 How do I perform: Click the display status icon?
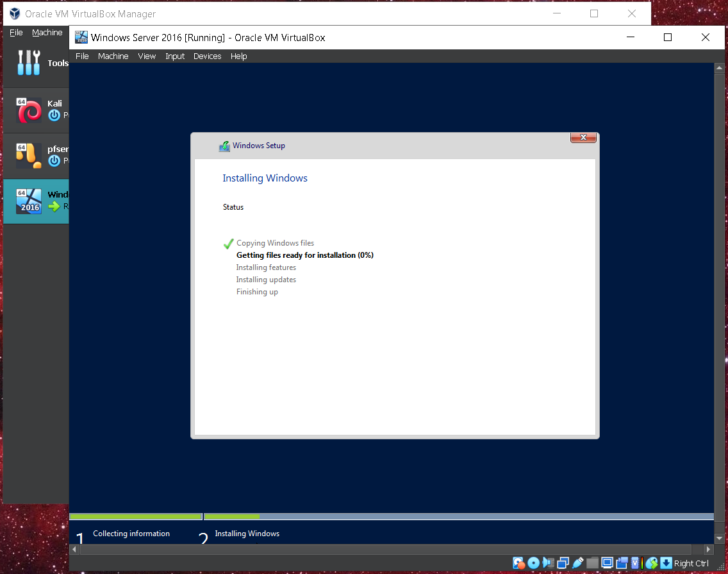click(x=607, y=563)
